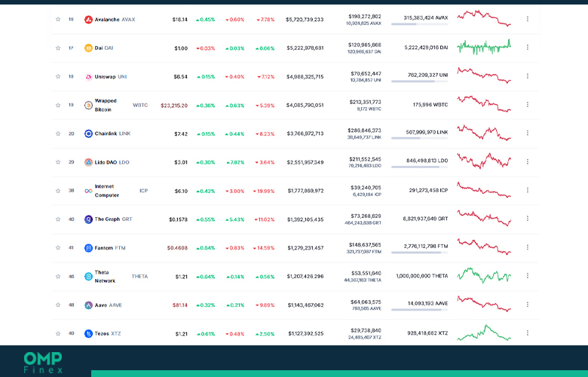View the Lido DAO 7-day sparkline
Screen dimensions: 588x377
tap(484, 161)
